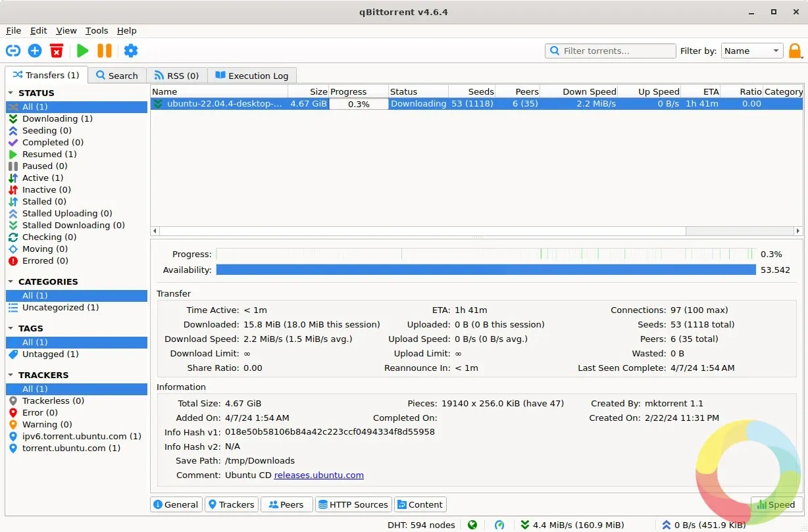Show the Content details tab

click(420, 504)
